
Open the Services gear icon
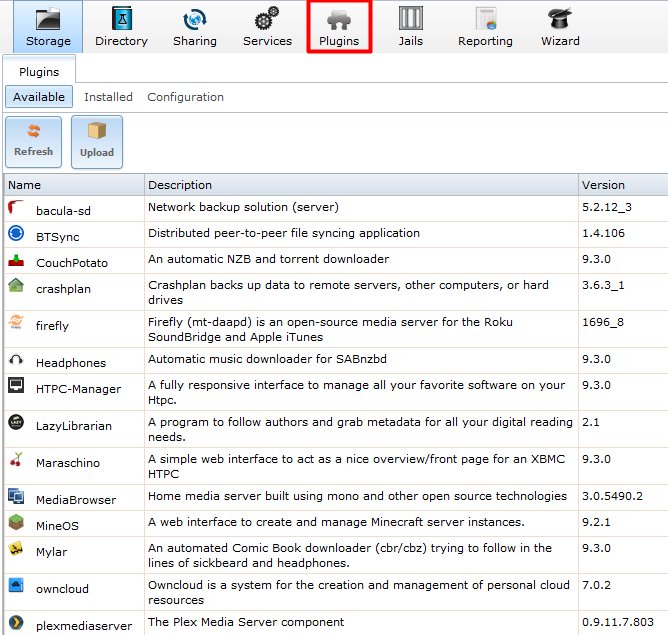coord(267,20)
